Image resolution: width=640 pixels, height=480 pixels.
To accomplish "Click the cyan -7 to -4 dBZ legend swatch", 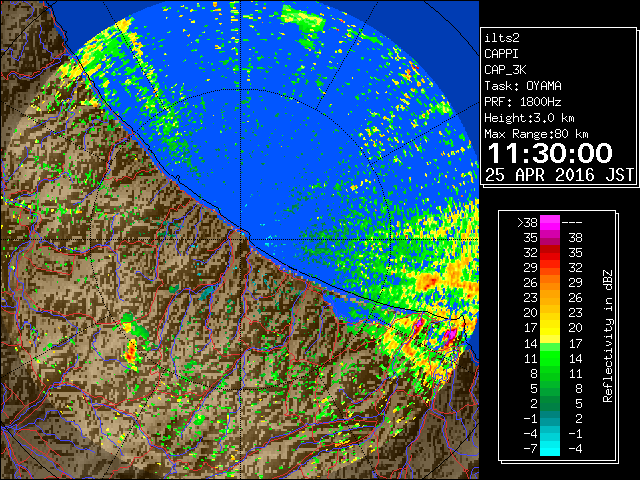I will click(x=550, y=448).
